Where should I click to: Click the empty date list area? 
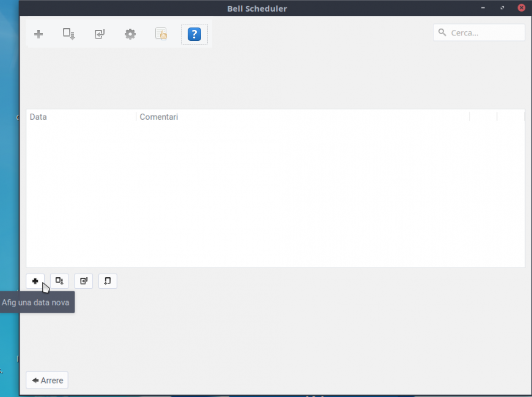point(275,195)
